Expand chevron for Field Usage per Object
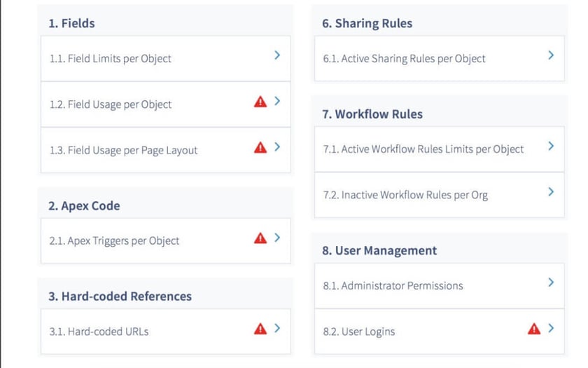Viewport: 588px width, 368px height. click(x=277, y=101)
